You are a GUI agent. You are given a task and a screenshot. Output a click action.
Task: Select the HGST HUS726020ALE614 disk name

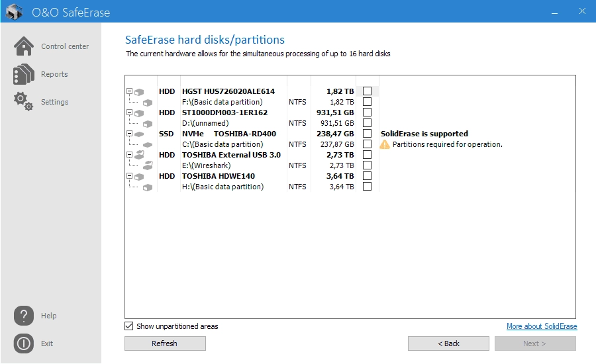[x=228, y=91]
